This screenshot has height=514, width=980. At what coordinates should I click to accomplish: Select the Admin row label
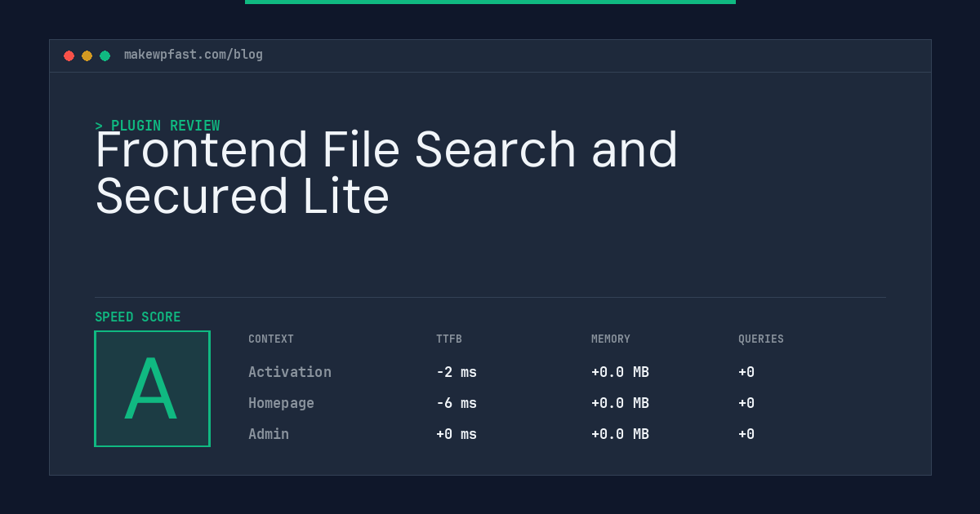[269, 434]
